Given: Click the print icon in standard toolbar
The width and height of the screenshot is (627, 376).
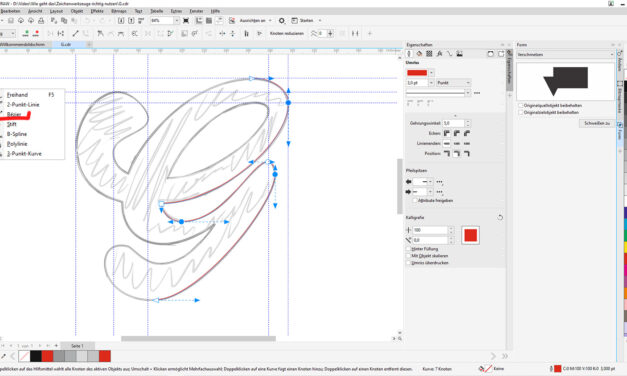Looking at the screenshot, I should tap(41, 20).
